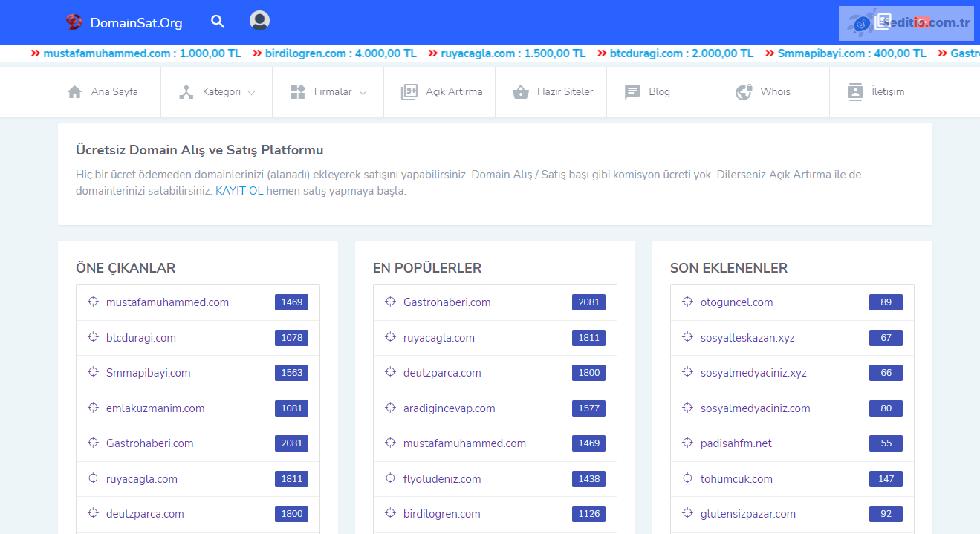The height and width of the screenshot is (534, 980).
Task: Click the 147 badge next to tohumcuk.com
Action: coord(886,479)
